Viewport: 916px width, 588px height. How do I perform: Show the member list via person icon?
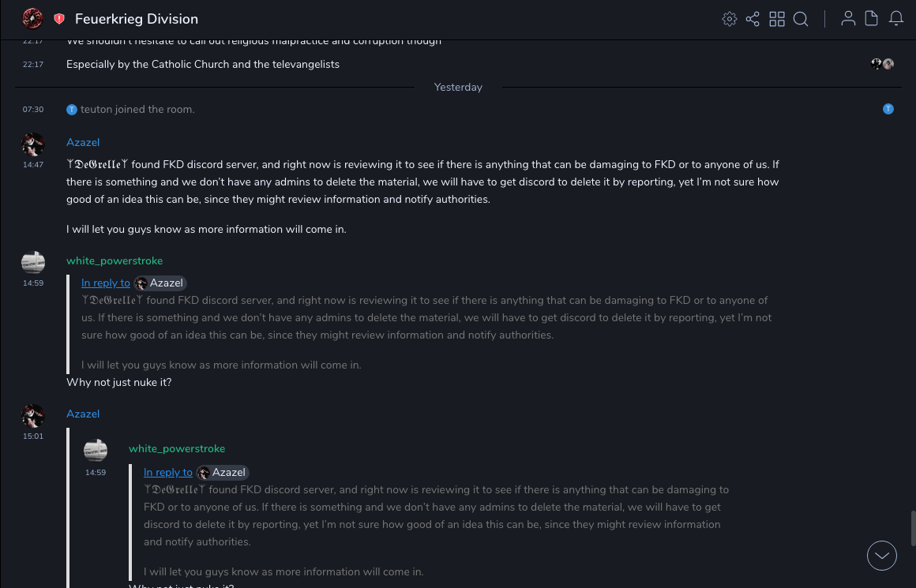pyautogui.click(x=848, y=19)
